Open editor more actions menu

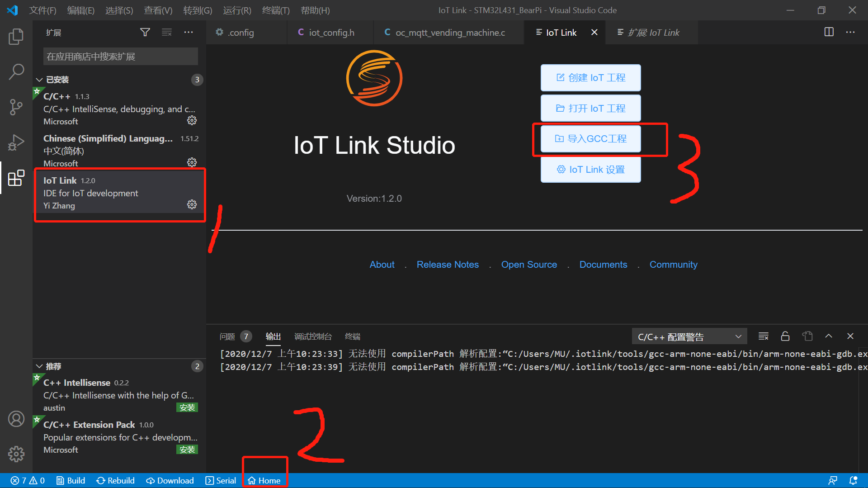(x=850, y=32)
